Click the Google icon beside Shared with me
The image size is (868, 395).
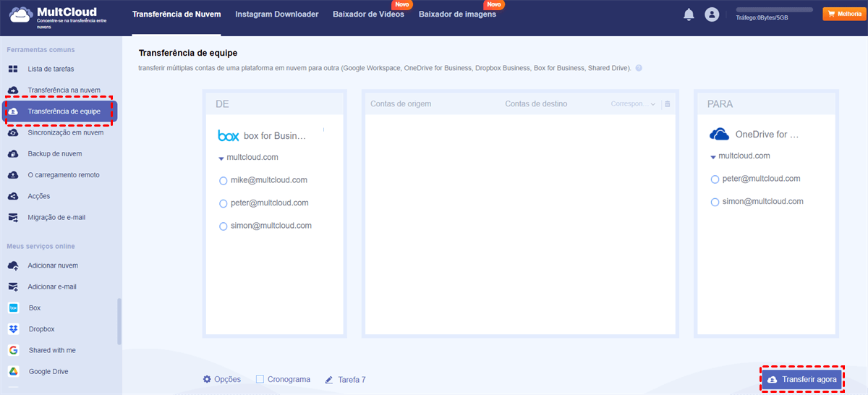click(x=13, y=350)
